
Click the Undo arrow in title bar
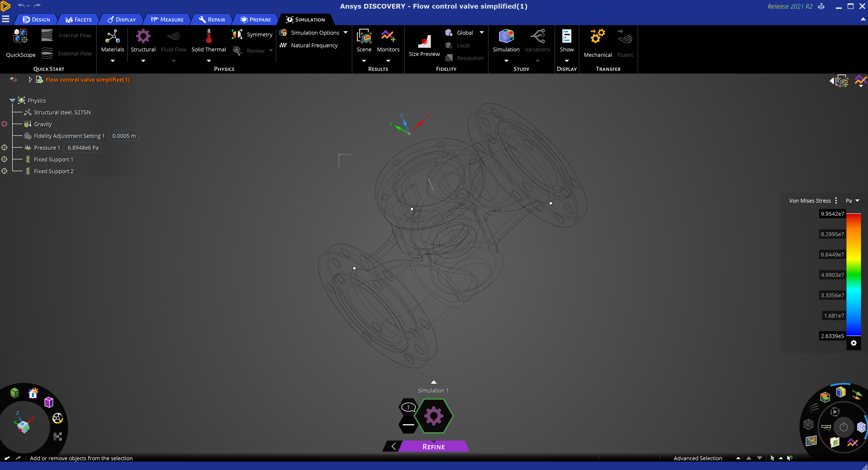(21, 5)
